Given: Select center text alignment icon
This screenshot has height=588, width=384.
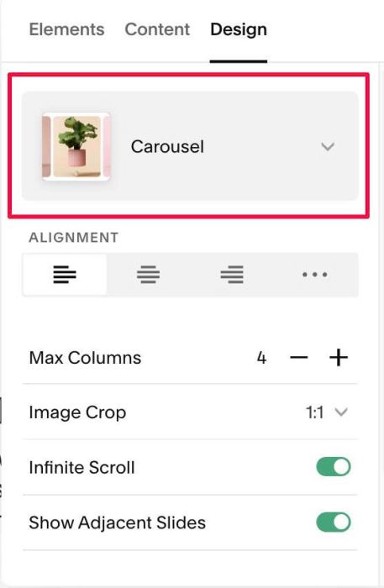Looking at the screenshot, I should coord(148,275).
